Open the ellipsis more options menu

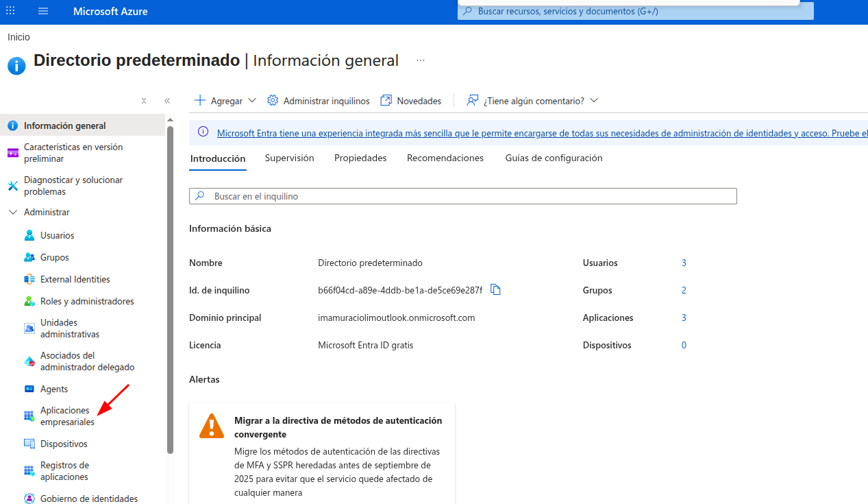(421, 60)
